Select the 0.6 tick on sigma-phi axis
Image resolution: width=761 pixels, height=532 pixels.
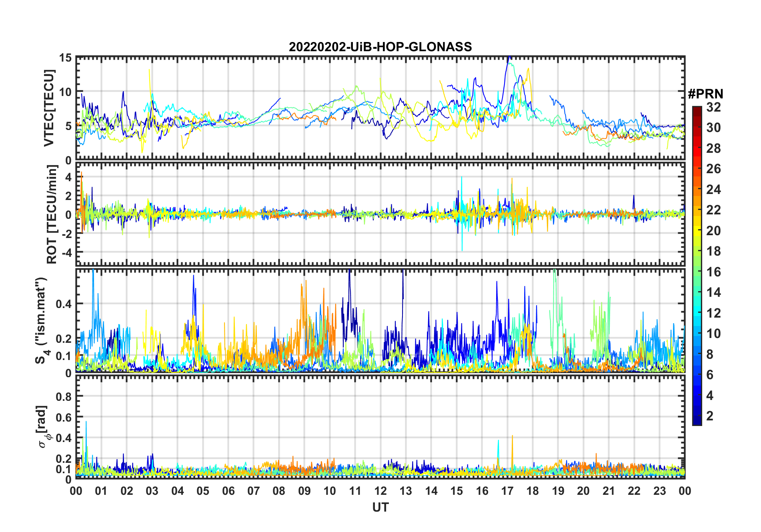(64, 417)
